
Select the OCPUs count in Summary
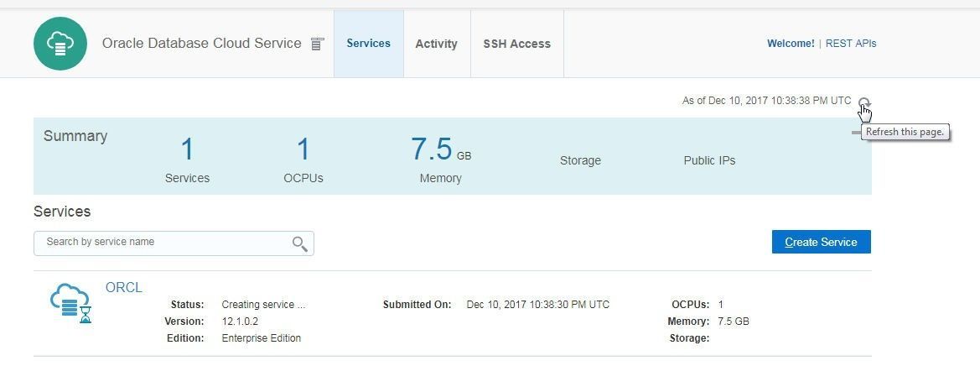[303, 149]
